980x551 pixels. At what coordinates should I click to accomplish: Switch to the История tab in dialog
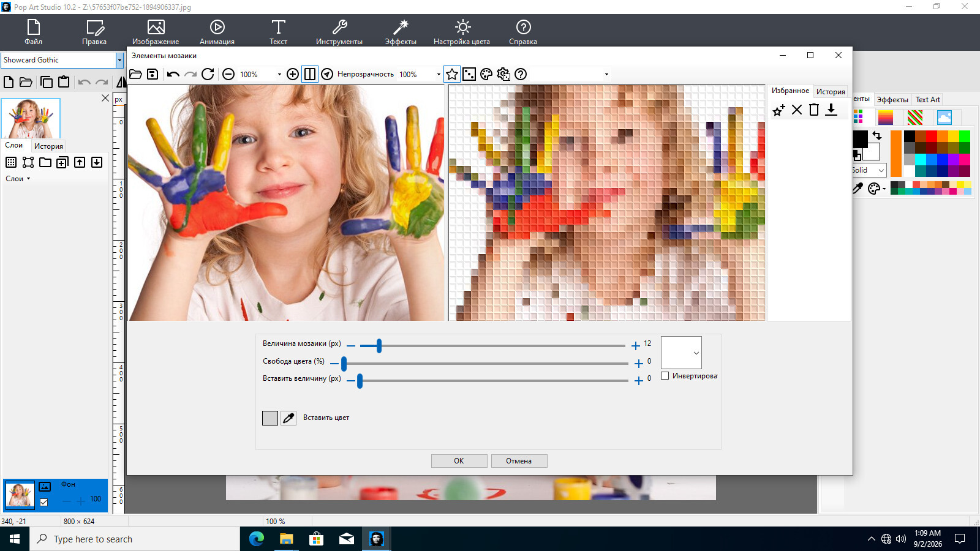pos(831,92)
